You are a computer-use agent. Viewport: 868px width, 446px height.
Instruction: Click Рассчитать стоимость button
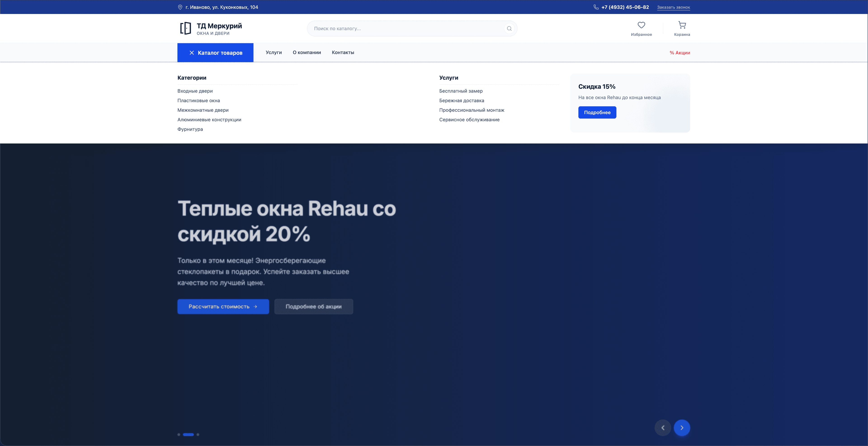223,307
